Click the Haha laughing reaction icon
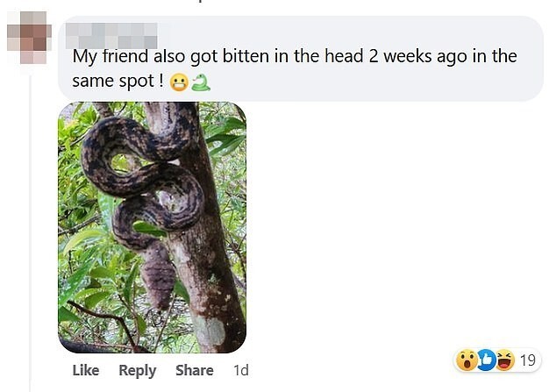The image size is (556, 392). [x=505, y=360]
